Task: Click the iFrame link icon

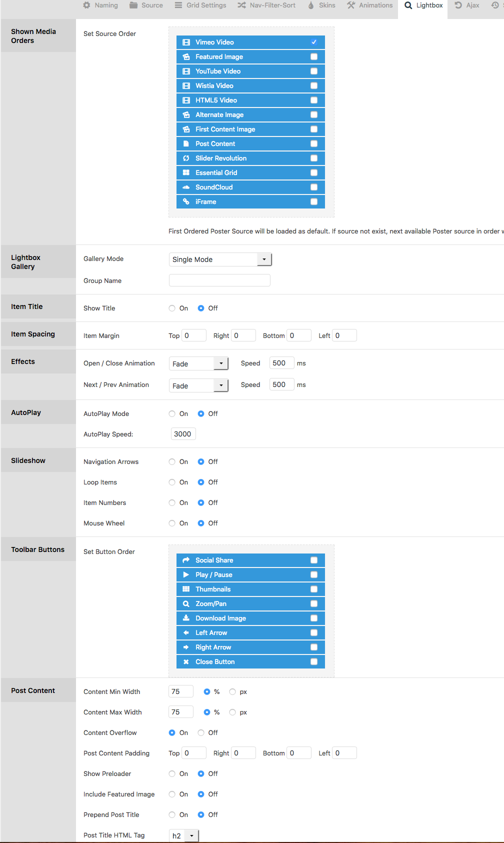Action: [x=186, y=202]
